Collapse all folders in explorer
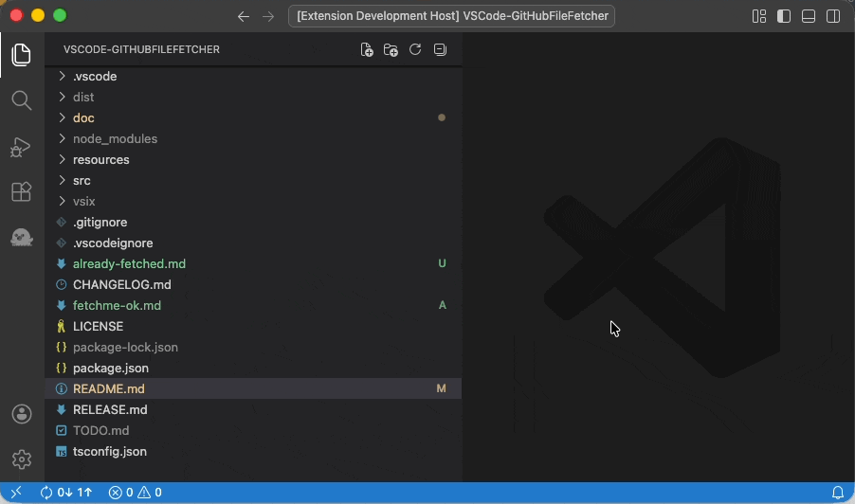The width and height of the screenshot is (855, 504). click(440, 49)
